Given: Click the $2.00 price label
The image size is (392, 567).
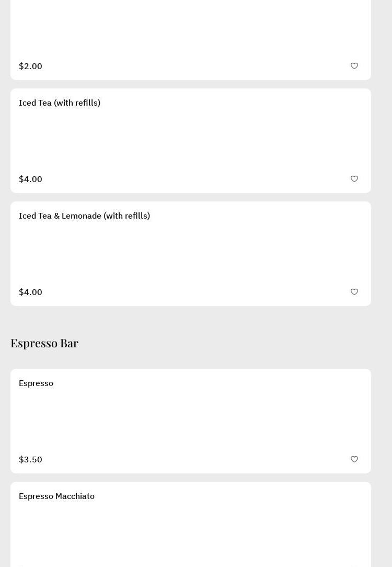Looking at the screenshot, I should [x=30, y=66].
